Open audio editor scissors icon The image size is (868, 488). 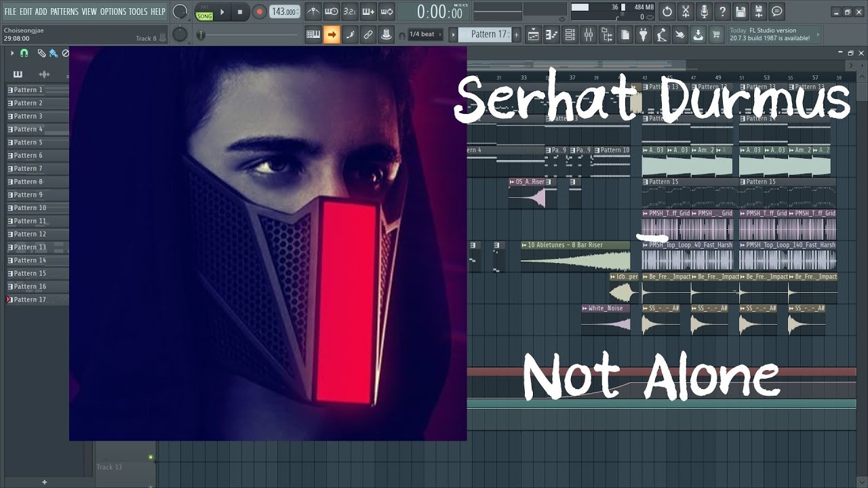click(686, 12)
